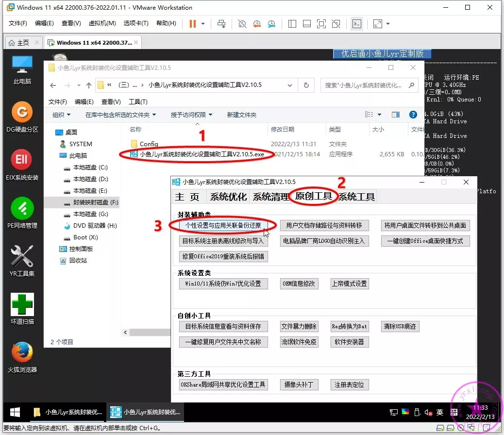
Task: Open the 虚拟机(M) menu in VMware
Action: pyautogui.click(x=102, y=23)
